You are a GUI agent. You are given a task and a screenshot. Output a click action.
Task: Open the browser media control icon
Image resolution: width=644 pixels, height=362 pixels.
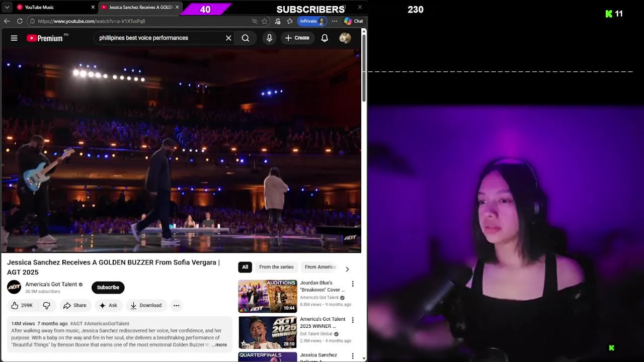277,21
